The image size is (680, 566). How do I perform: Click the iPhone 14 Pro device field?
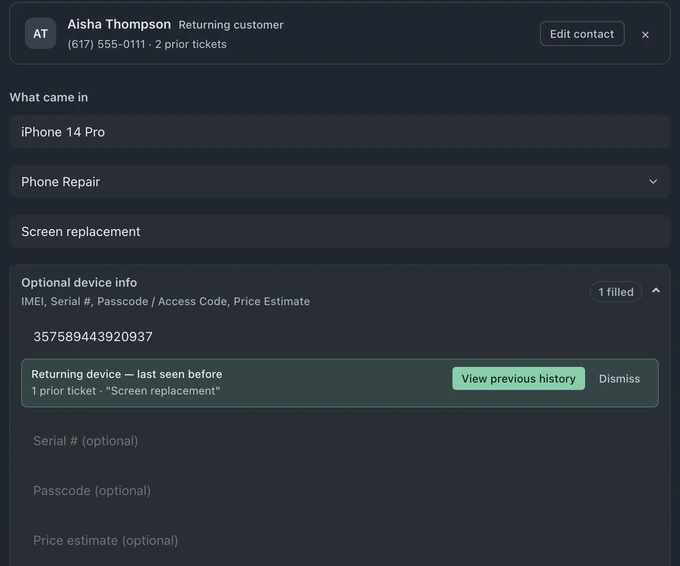click(x=340, y=132)
